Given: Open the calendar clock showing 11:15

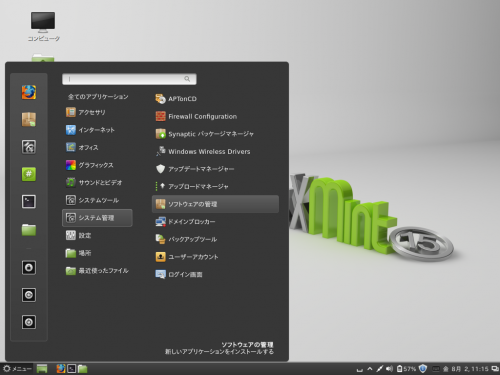Looking at the screenshot, I should click(x=466, y=369).
